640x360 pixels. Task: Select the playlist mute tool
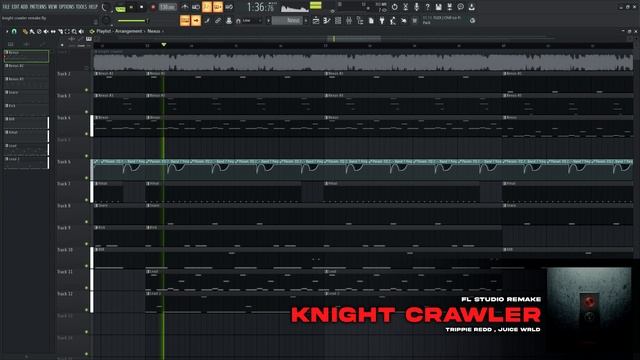point(46,31)
